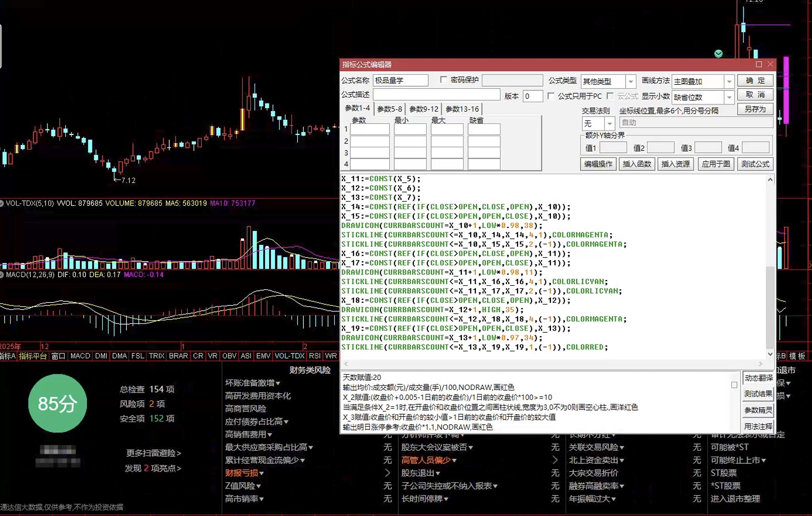Select the VOL-TDX indicator tab

coord(289,356)
